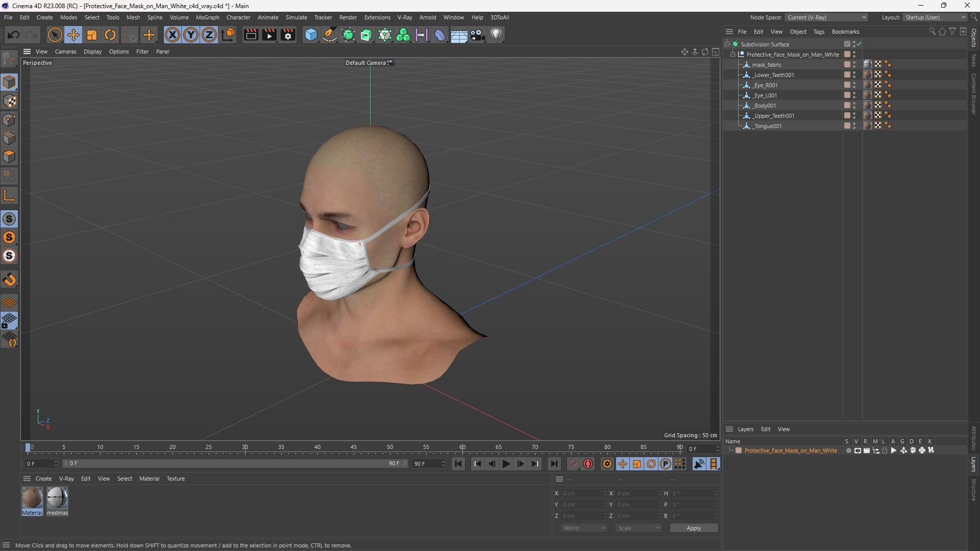Click the X position input field
The height and width of the screenshot is (551, 980).
click(x=584, y=493)
